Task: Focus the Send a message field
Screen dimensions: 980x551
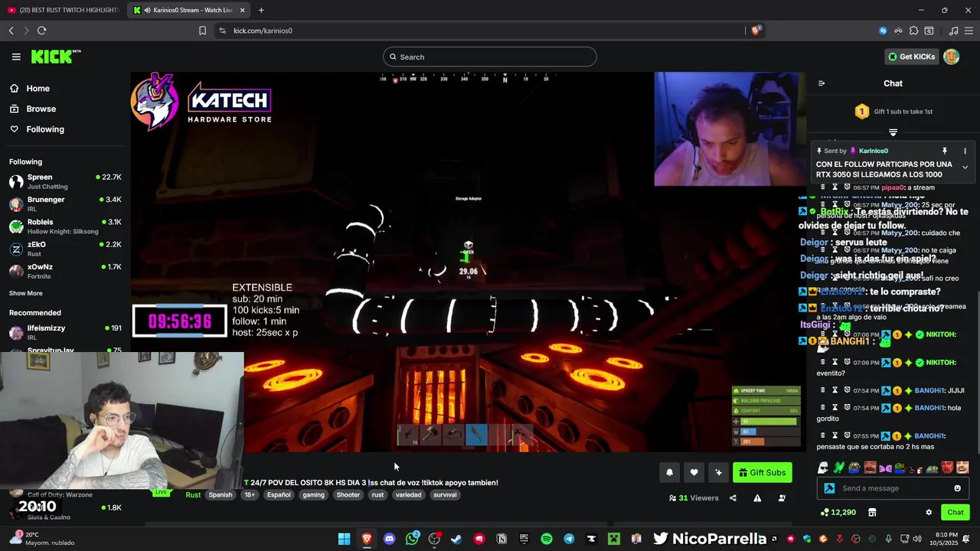Action: pyautogui.click(x=893, y=488)
